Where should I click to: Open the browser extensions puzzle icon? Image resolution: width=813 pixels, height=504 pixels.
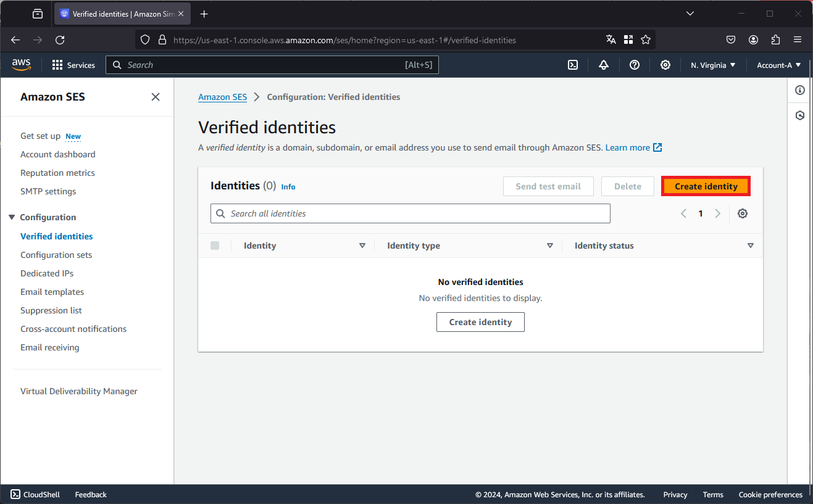point(775,39)
